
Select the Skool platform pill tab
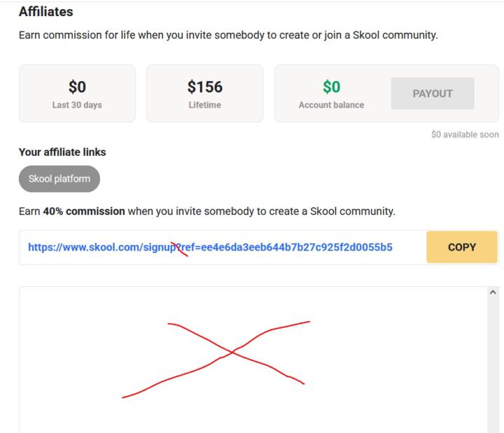tap(59, 178)
